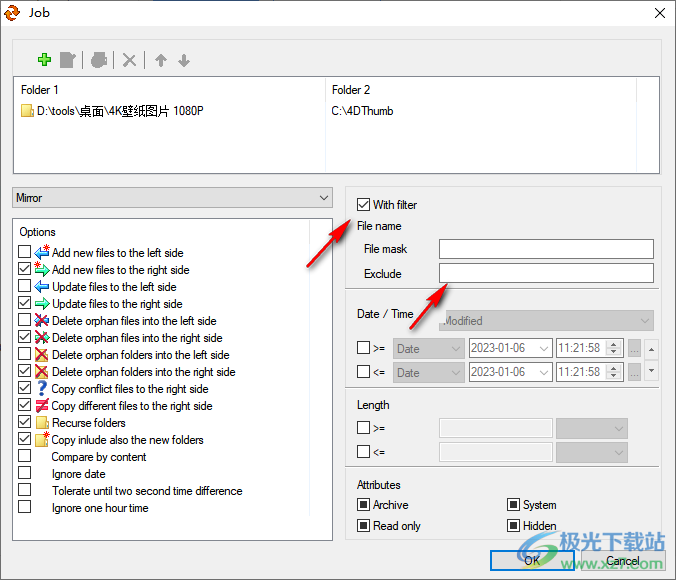
Task: Enable Add new files to the left side
Action: [25, 251]
